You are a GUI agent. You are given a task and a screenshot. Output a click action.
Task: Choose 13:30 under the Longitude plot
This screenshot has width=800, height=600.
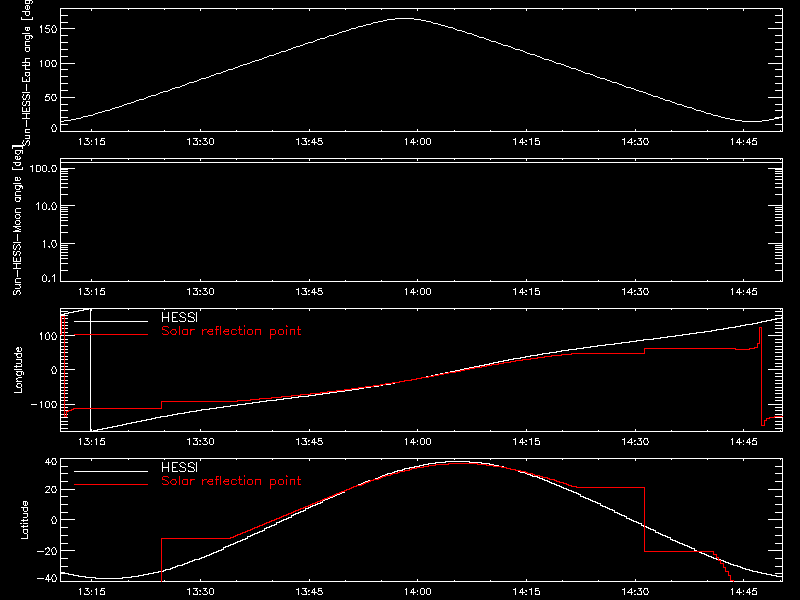tap(201, 442)
